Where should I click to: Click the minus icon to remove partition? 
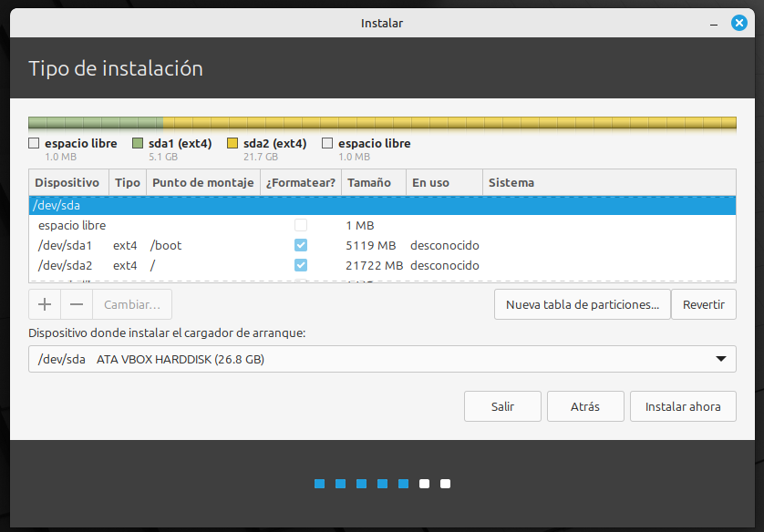click(x=77, y=304)
